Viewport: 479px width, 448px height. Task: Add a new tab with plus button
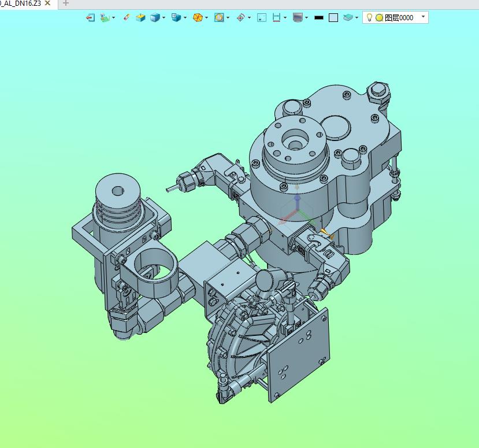(x=66, y=3)
